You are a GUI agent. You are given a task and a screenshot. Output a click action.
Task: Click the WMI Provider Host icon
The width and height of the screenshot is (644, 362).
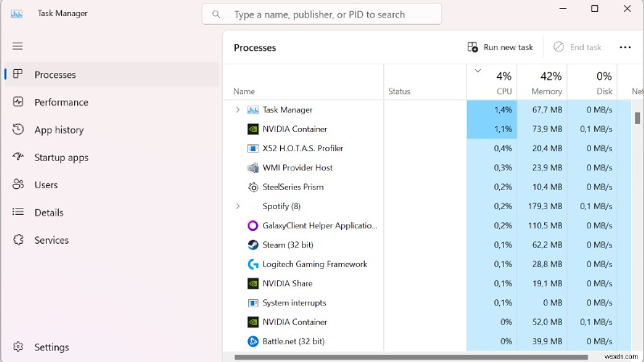(253, 167)
